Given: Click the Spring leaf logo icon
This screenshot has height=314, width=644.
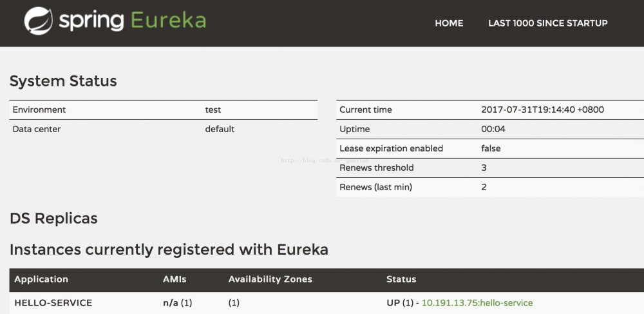Looking at the screenshot, I should coord(38,21).
